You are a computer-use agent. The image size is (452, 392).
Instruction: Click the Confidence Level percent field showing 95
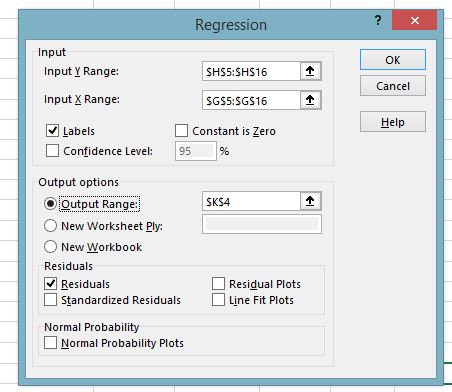196,151
